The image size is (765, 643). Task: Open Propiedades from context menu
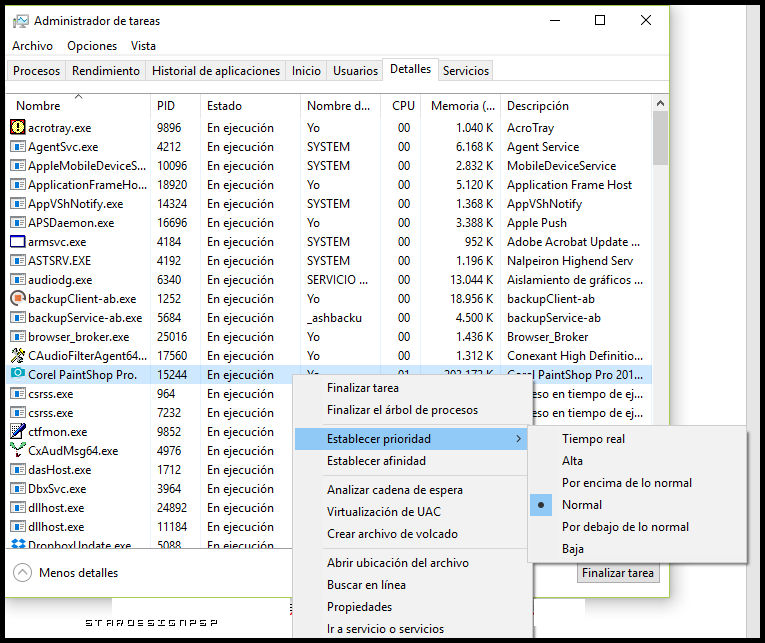[411, 606]
